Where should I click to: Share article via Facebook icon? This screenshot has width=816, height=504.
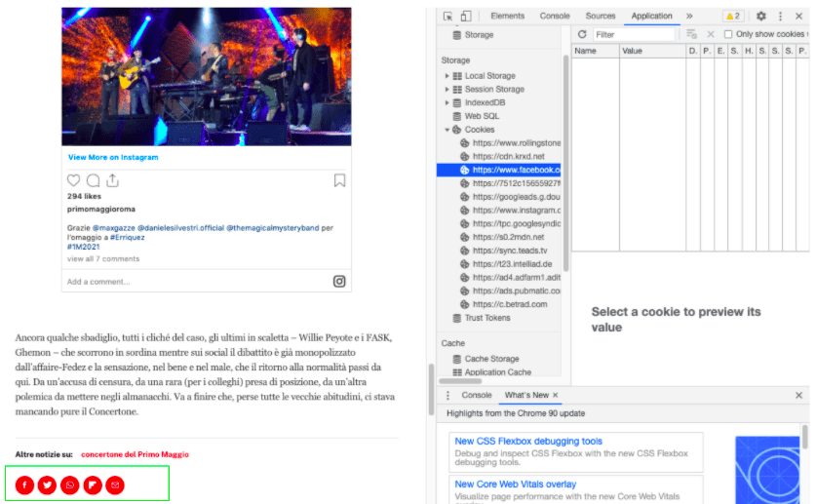[23, 485]
